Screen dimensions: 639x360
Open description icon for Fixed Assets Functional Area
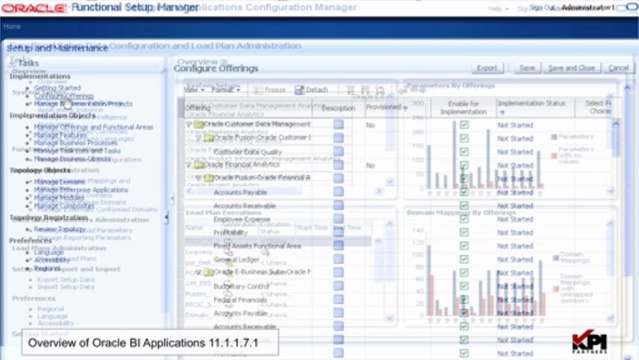click(338, 245)
